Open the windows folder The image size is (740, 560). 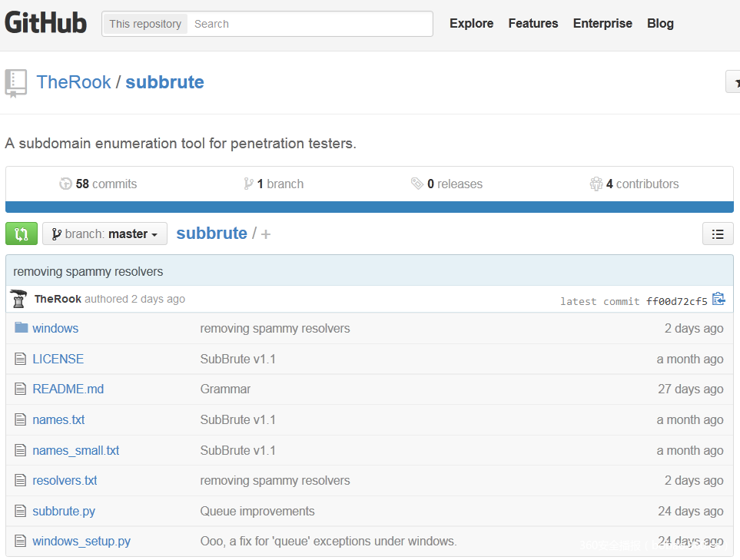tap(55, 328)
